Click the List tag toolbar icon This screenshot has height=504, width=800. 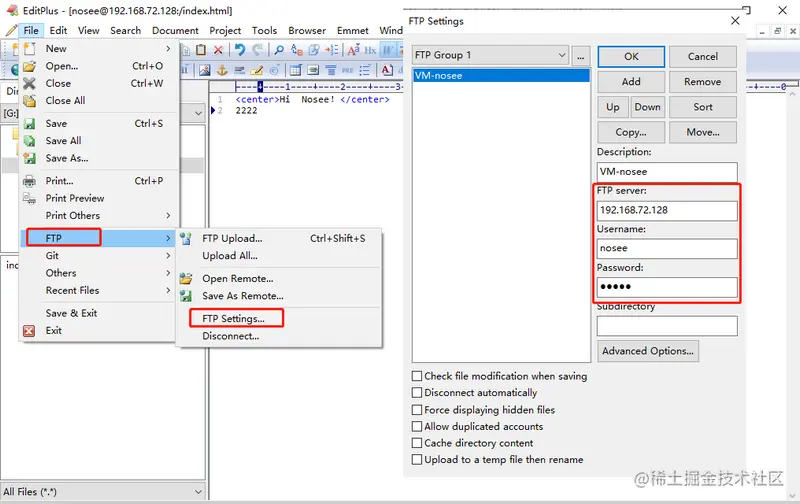(x=364, y=70)
